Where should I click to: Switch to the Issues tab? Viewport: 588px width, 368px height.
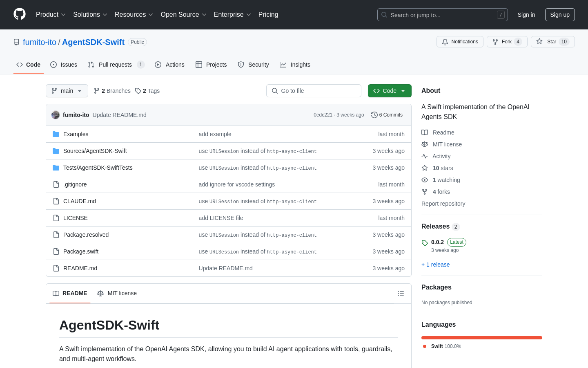[x=64, y=65]
